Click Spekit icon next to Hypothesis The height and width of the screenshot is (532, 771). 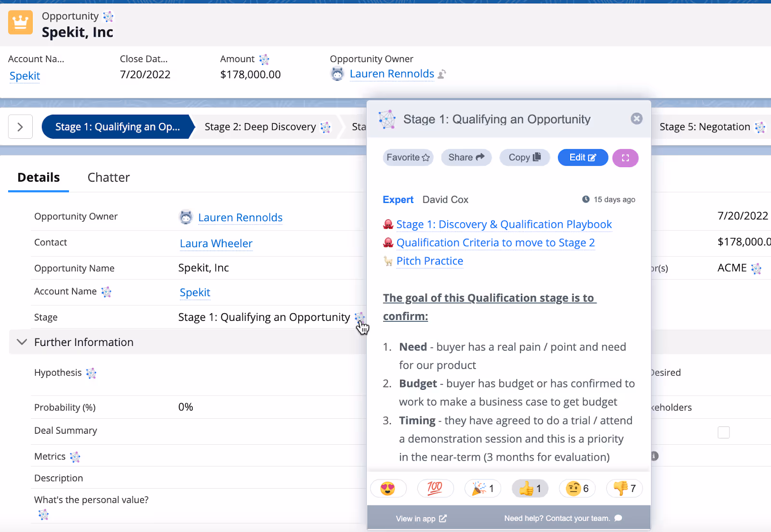91,373
